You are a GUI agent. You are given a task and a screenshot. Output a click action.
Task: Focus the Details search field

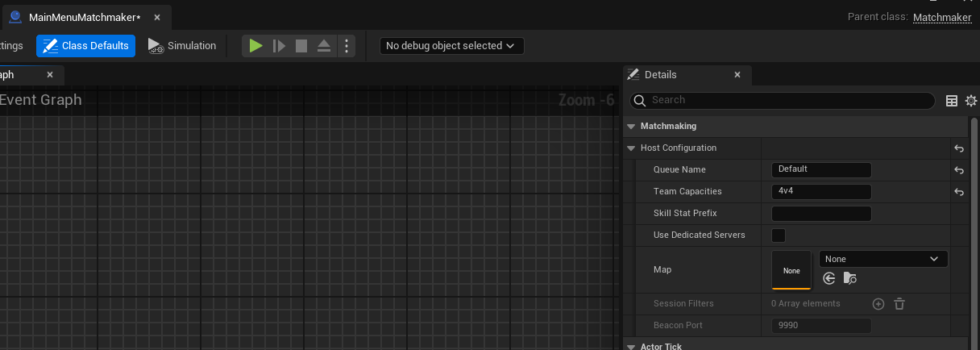click(x=782, y=100)
